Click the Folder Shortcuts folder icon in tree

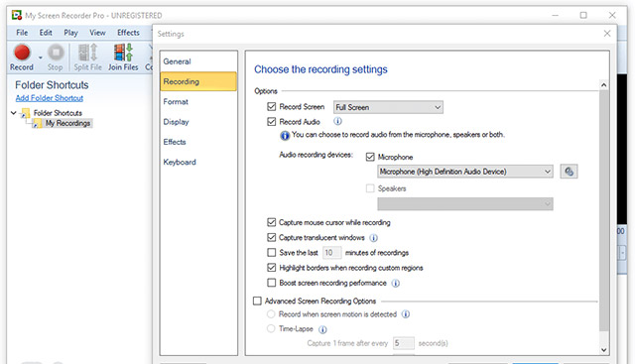click(x=26, y=113)
